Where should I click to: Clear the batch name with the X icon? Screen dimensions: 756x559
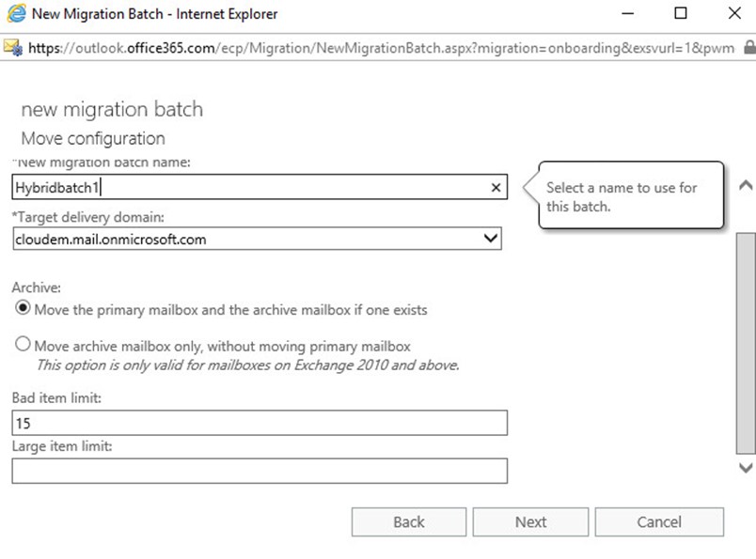(496, 188)
